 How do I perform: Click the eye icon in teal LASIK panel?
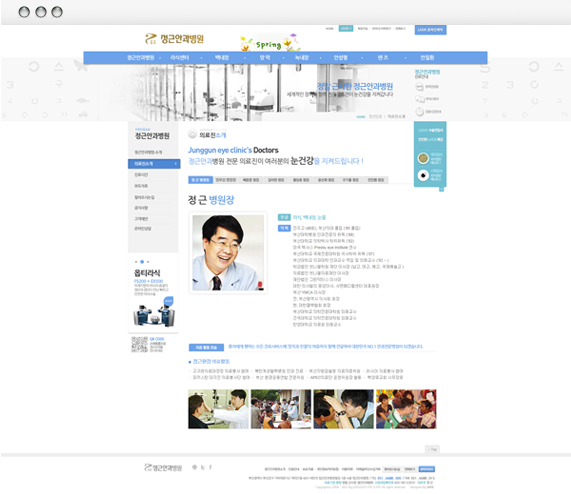pyautogui.click(x=423, y=175)
